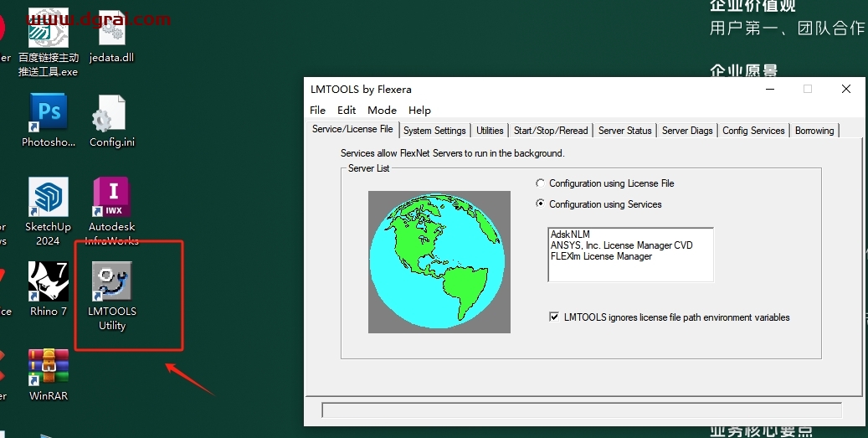Select Configuration using Services radio button

click(541, 204)
